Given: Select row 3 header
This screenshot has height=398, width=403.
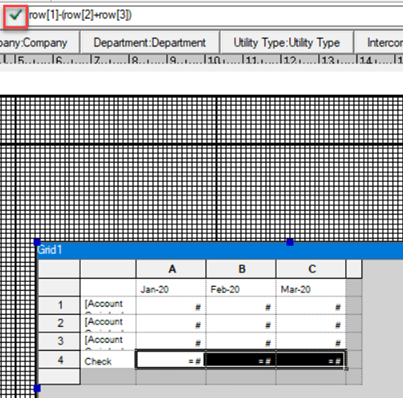Looking at the screenshot, I should (59, 341).
